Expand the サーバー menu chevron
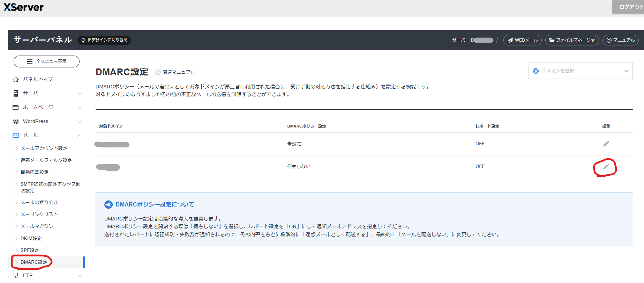644x283 pixels. [x=79, y=93]
